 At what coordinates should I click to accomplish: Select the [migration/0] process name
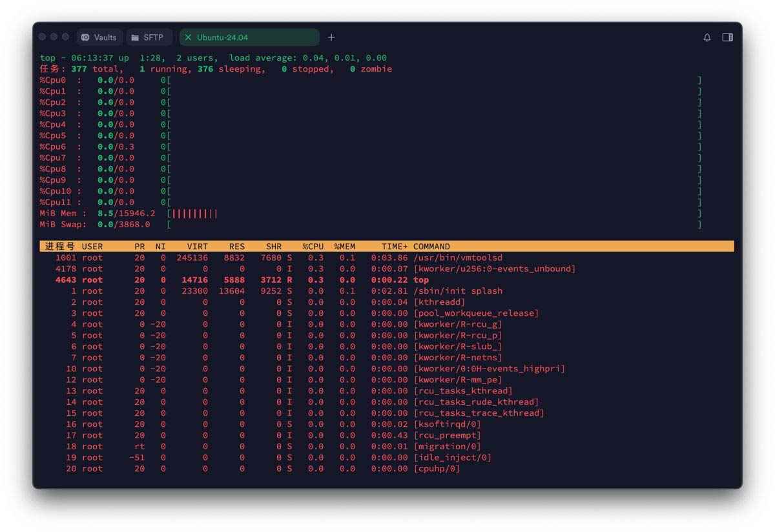click(447, 446)
